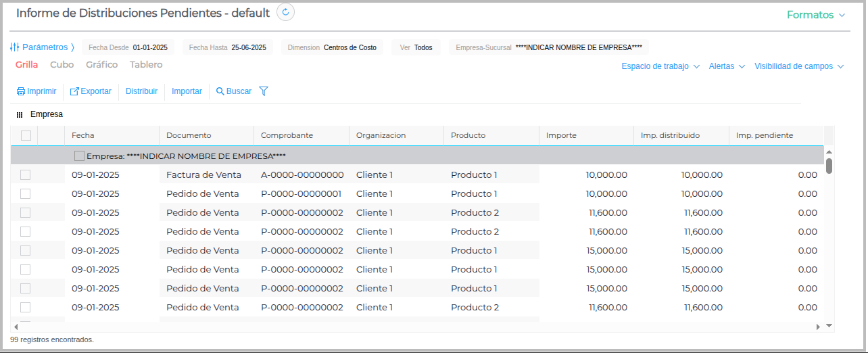Switch to the Cubo tab
This screenshot has height=353, width=868.
tap(62, 65)
